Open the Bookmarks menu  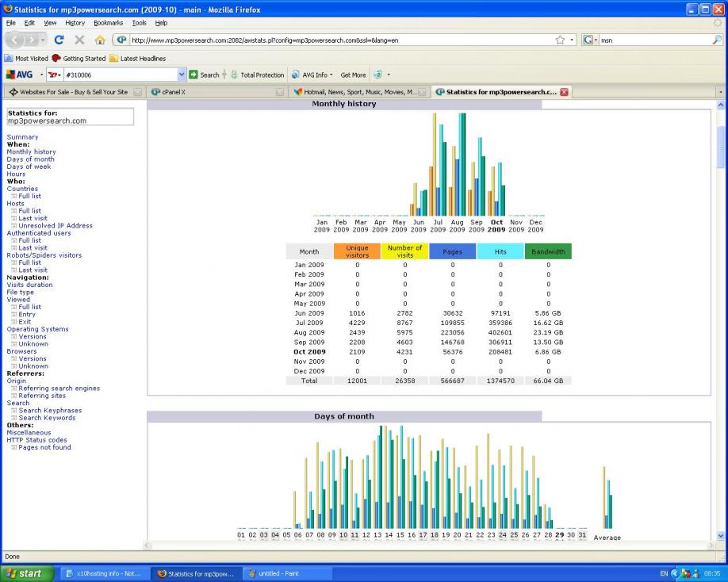pos(109,22)
